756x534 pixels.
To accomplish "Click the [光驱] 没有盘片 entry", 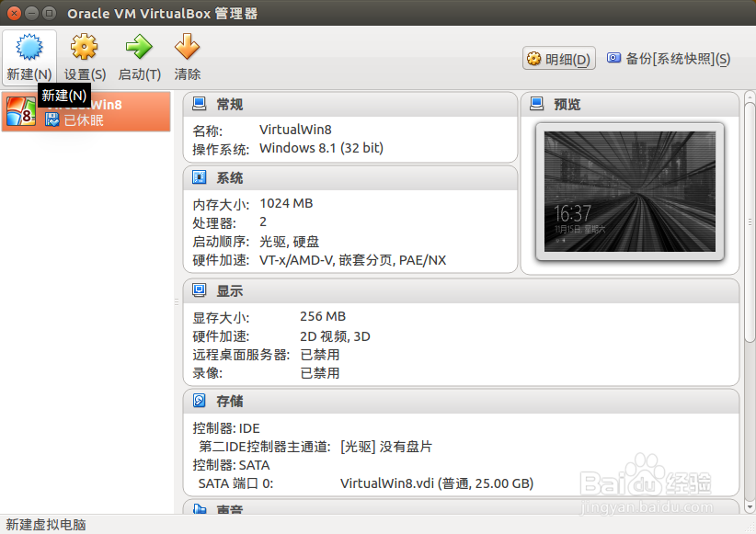I will [x=385, y=447].
